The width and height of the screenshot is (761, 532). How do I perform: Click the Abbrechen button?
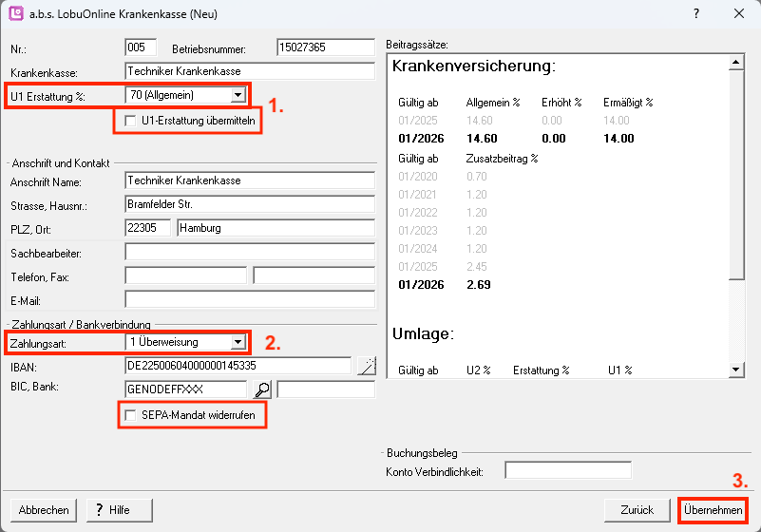[x=44, y=510]
